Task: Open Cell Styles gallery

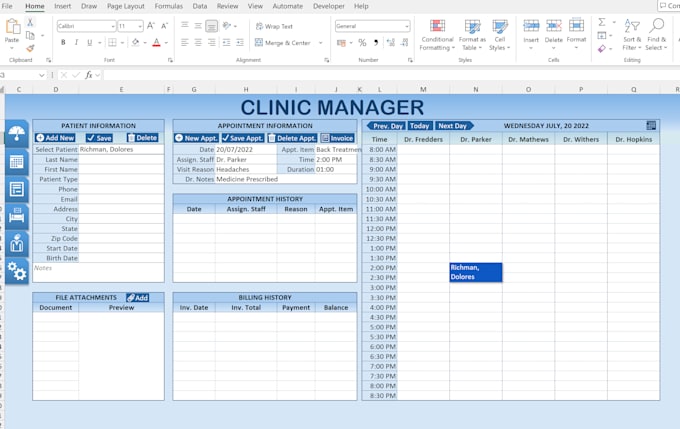Action: click(x=500, y=35)
